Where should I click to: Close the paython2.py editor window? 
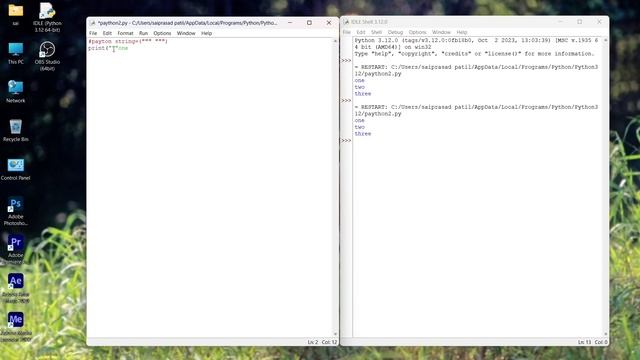329,23
